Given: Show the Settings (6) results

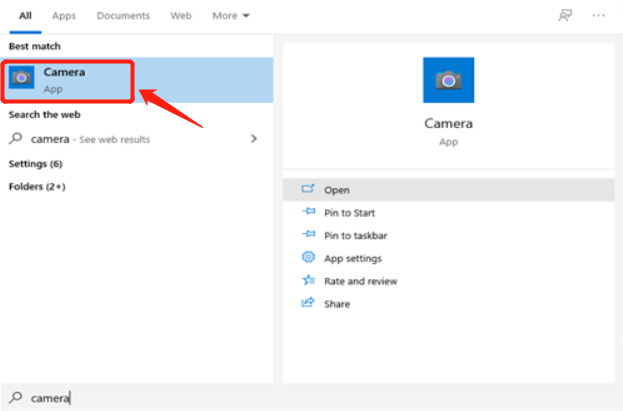Looking at the screenshot, I should coord(35,163).
